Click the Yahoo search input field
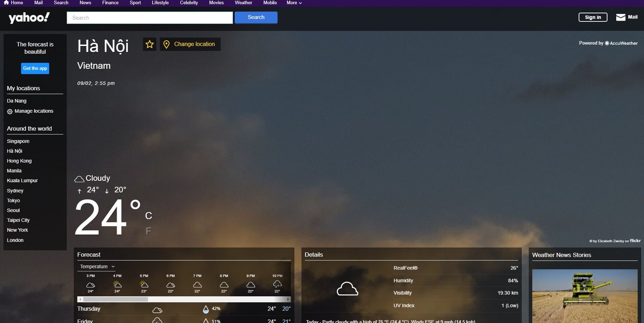The width and height of the screenshot is (644, 323). 150,18
